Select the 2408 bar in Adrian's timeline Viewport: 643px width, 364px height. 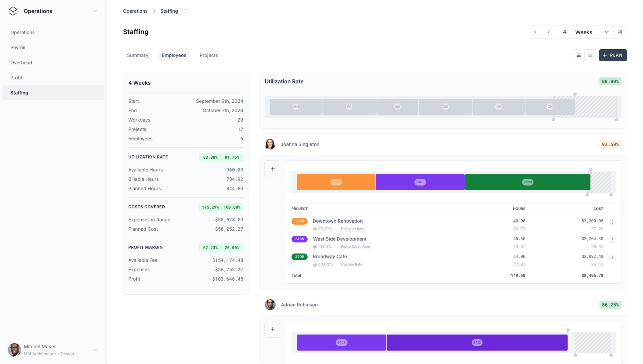click(x=341, y=343)
